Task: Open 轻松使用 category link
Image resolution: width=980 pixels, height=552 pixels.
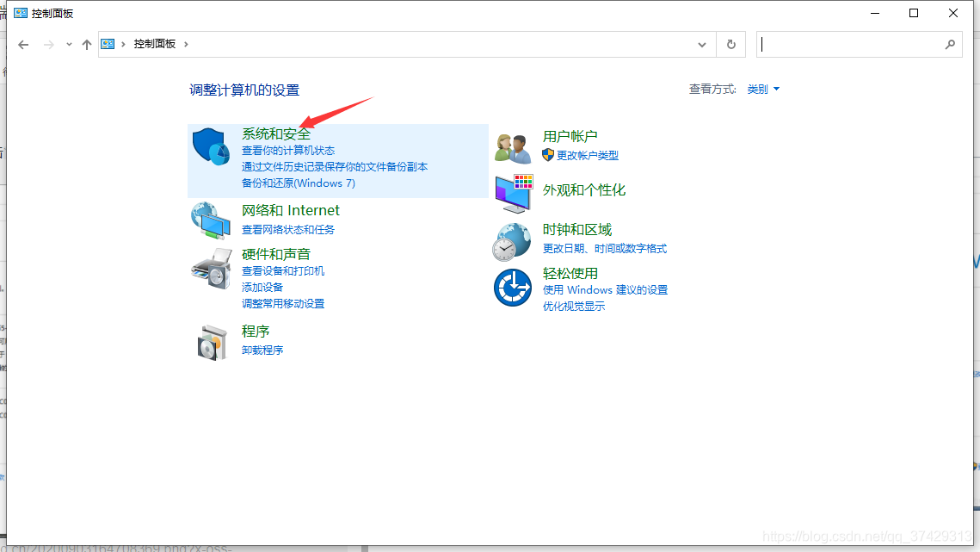Action: click(570, 274)
